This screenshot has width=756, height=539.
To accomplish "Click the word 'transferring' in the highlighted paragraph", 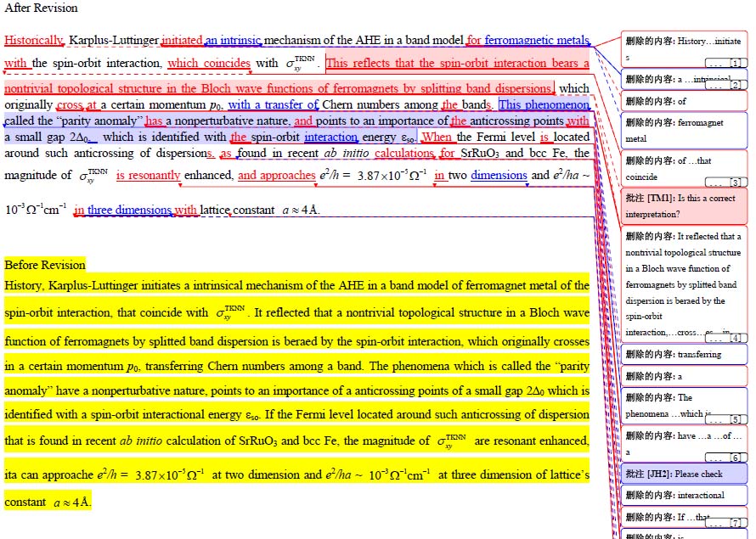I will (175, 366).
